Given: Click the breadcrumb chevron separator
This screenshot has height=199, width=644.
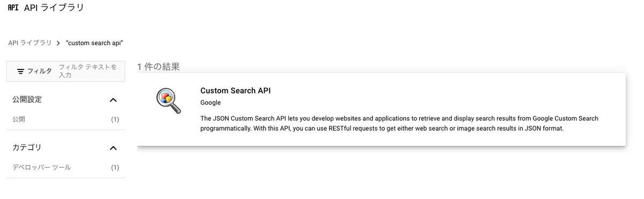Looking at the screenshot, I should 58,43.
